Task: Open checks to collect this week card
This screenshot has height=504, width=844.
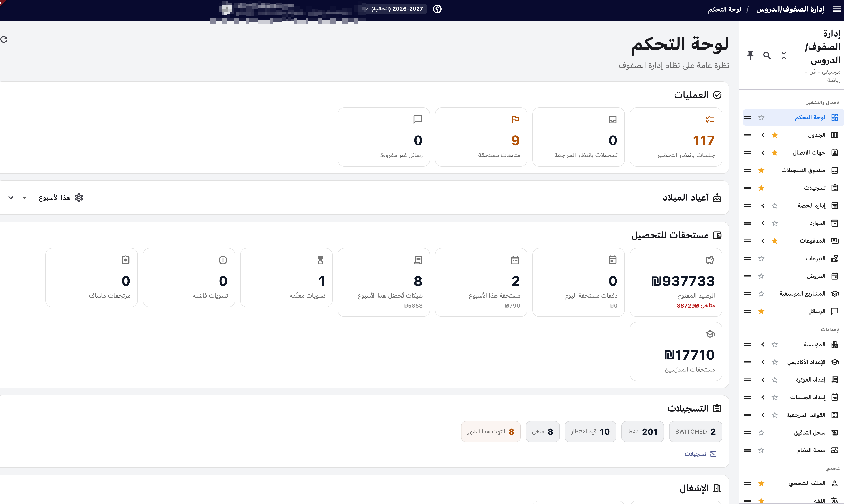Action: pyautogui.click(x=384, y=283)
